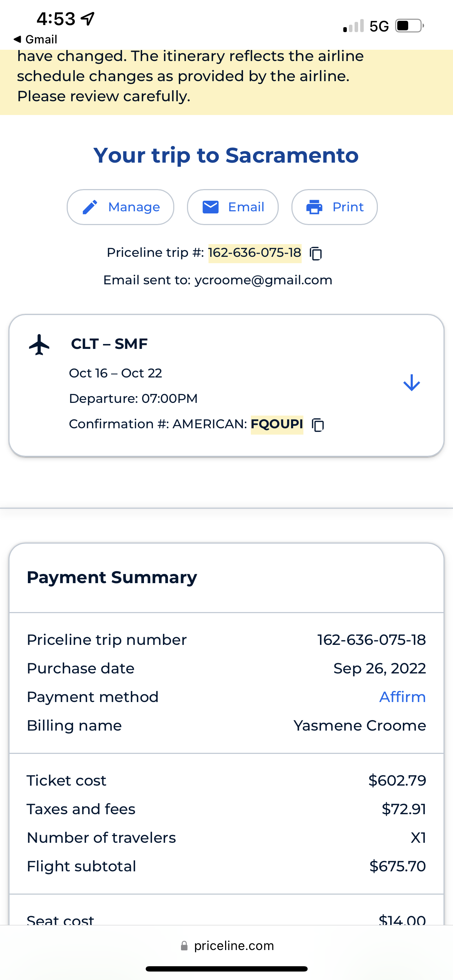This screenshot has height=980, width=453.
Task: Expand the CLT – SMF flight details
Action: [411, 383]
